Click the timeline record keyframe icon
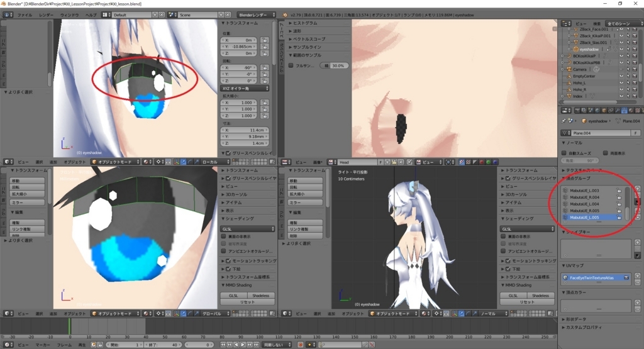The height and width of the screenshot is (349, 644). tap(301, 345)
